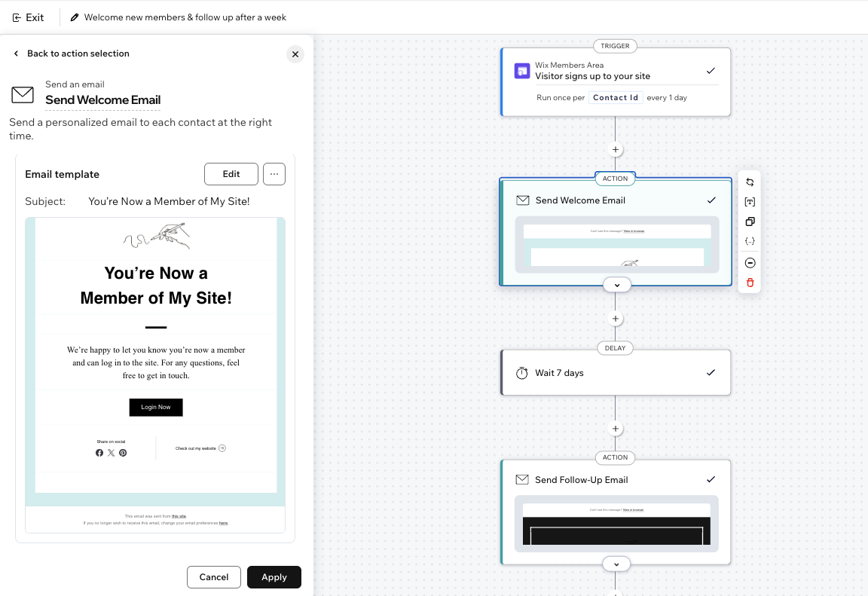The width and height of the screenshot is (868, 596).
Task: Click the automation title 'Welcome new members & follow up after a week'
Action: point(185,18)
